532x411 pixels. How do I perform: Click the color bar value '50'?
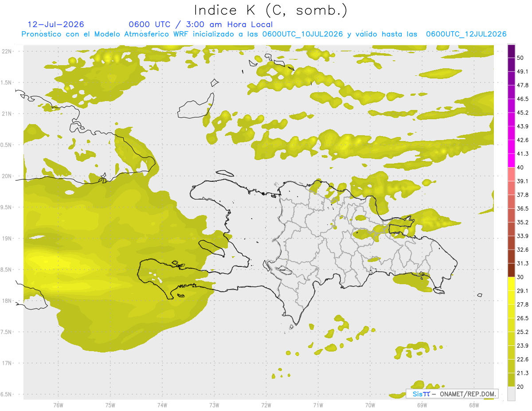coord(521,58)
